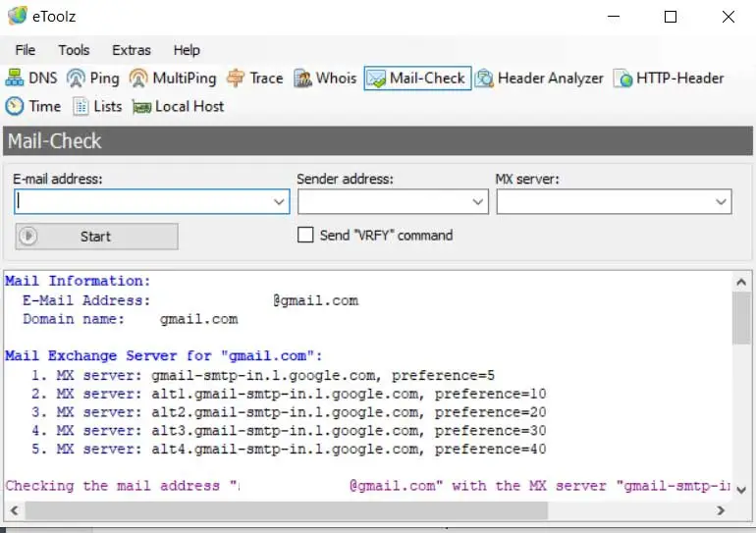Open the Ping tool
The width and height of the screenshot is (756, 533).
[x=93, y=79]
